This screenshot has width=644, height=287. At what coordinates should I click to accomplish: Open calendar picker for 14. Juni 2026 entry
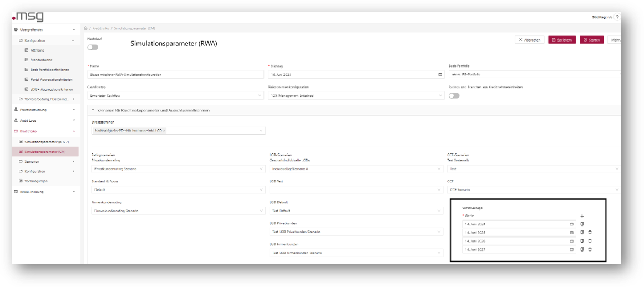(571, 241)
